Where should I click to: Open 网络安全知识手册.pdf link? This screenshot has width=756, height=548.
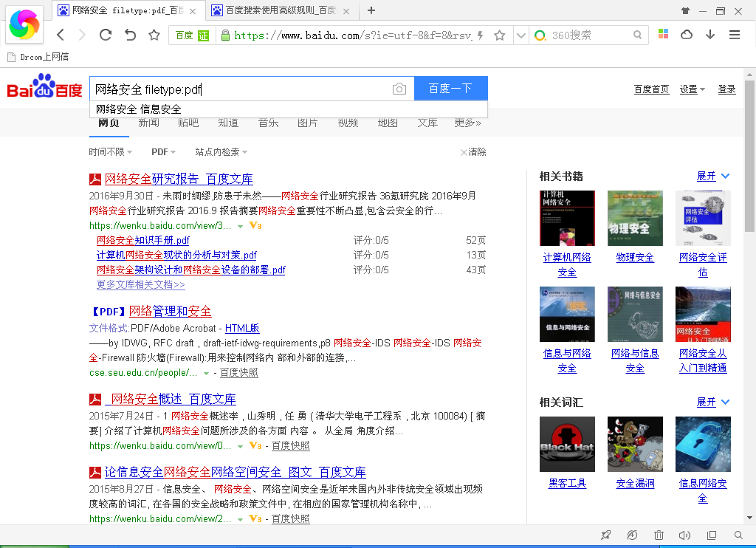click(142, 240)
